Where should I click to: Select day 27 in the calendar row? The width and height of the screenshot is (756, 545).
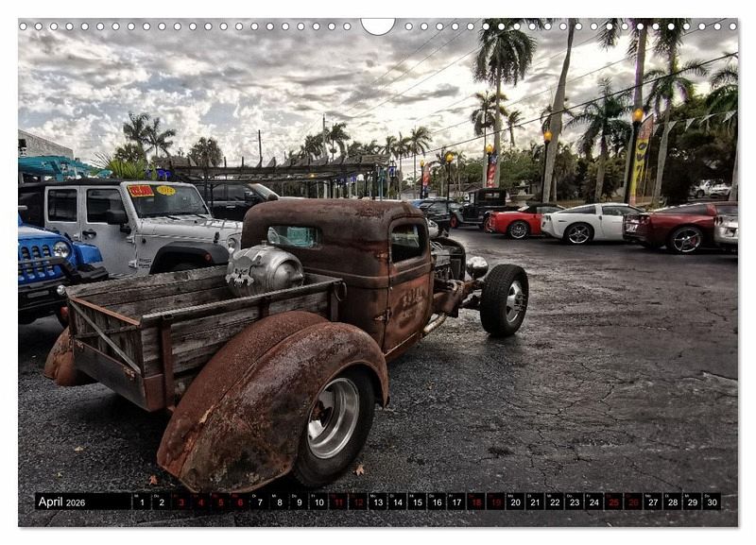[652, 502]
